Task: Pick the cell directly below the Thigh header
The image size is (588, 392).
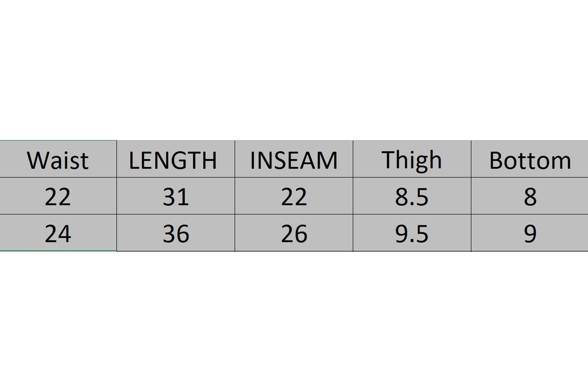Action: point(412,196)
